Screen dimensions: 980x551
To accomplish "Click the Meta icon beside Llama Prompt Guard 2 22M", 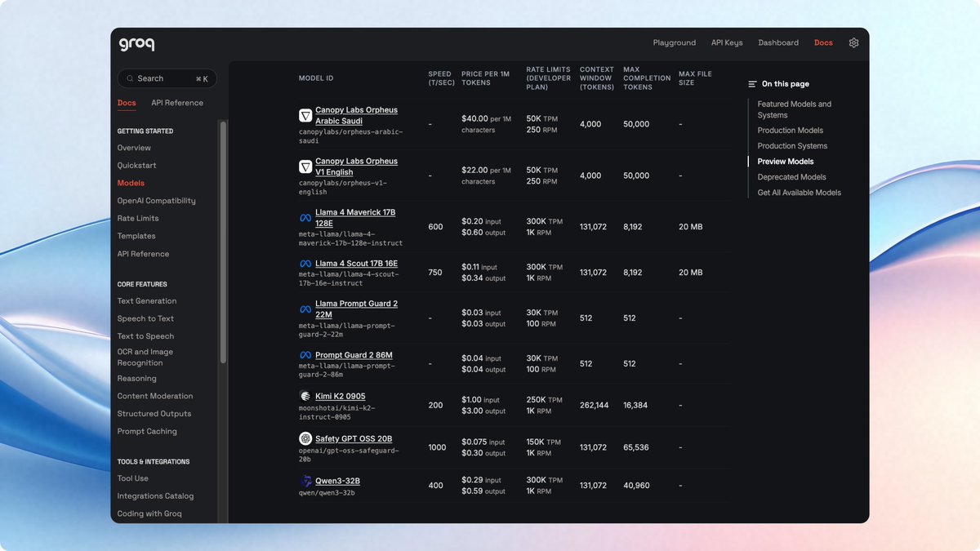I will coord(305,309).
